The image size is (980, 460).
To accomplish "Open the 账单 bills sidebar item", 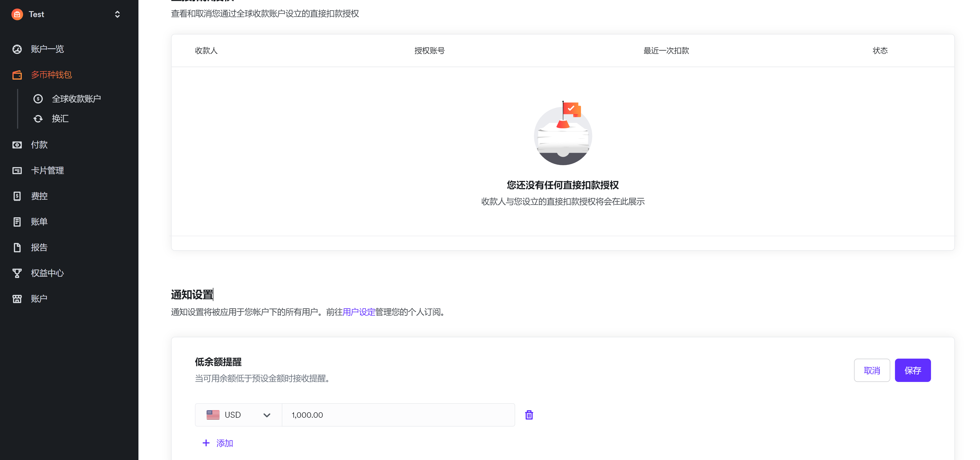I will [39, 222].
